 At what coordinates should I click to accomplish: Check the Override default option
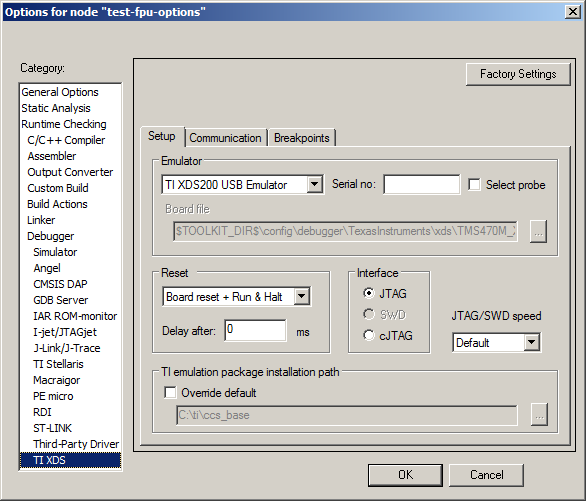click(x=170, y=393)
